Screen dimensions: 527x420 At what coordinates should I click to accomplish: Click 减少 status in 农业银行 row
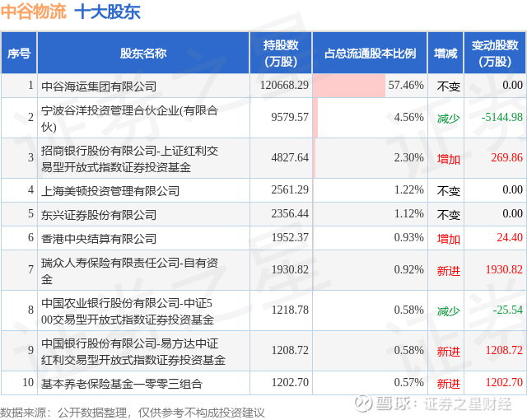pos(448,311)
